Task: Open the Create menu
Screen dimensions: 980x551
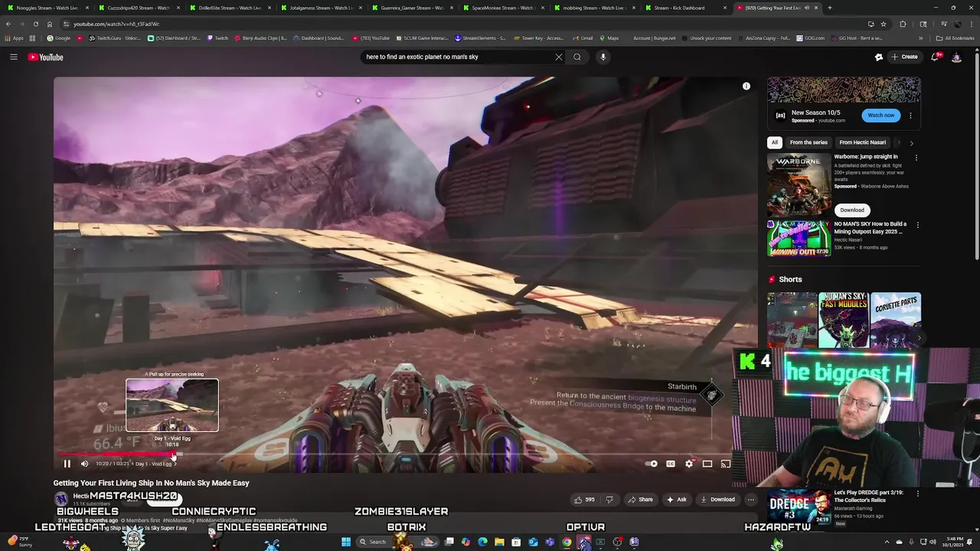Action: pyautogui.click(x=904, y=57)
